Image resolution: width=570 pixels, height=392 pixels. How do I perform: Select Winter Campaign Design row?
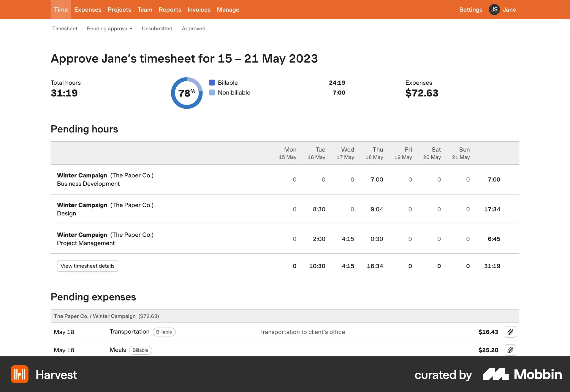coord(105,209)
